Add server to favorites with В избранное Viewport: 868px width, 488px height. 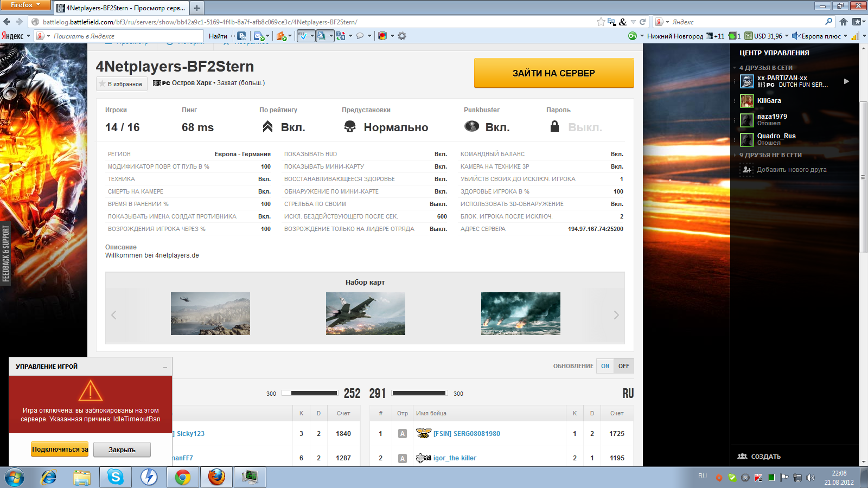click(x=122, y=84)
